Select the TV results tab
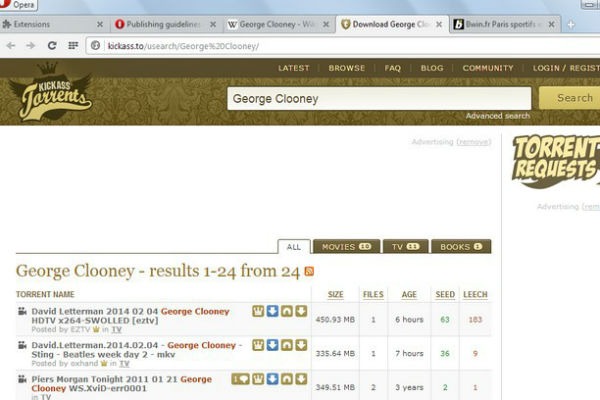This screenshot has height=400, width=600. (406, 247)
